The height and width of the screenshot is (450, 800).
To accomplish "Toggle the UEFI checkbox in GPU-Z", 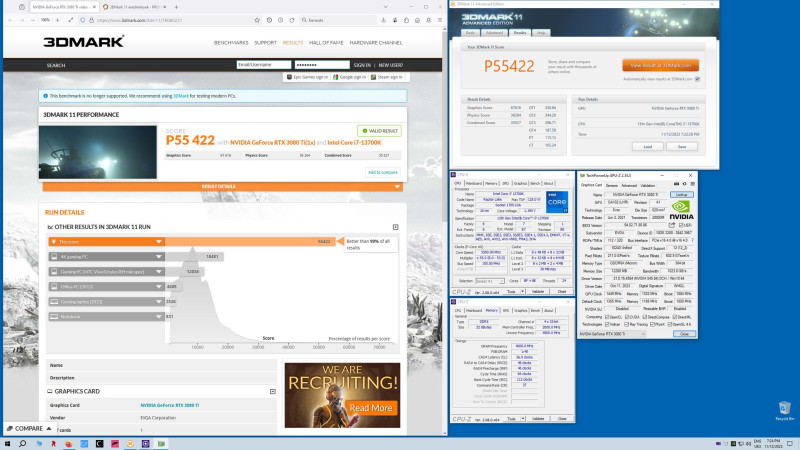I will click(x=681, y=225).
